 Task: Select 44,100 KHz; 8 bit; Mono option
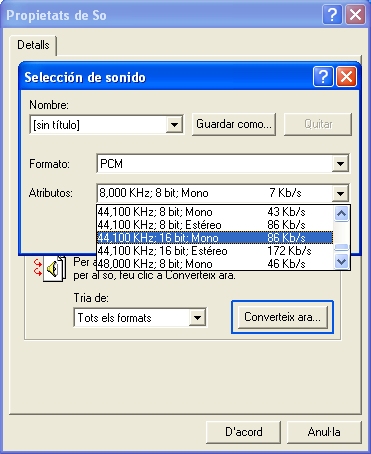215,212
